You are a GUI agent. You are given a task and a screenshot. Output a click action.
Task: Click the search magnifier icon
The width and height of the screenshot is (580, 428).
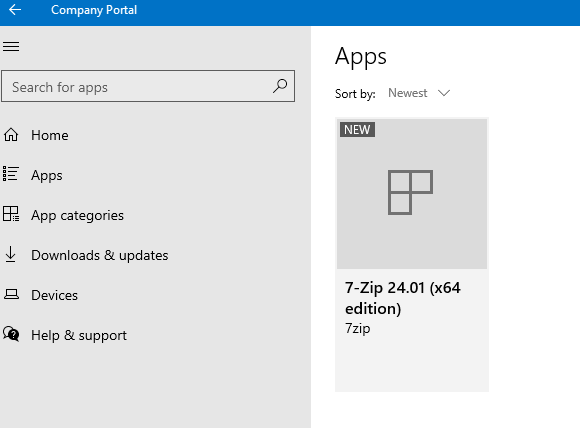point(280,86)
